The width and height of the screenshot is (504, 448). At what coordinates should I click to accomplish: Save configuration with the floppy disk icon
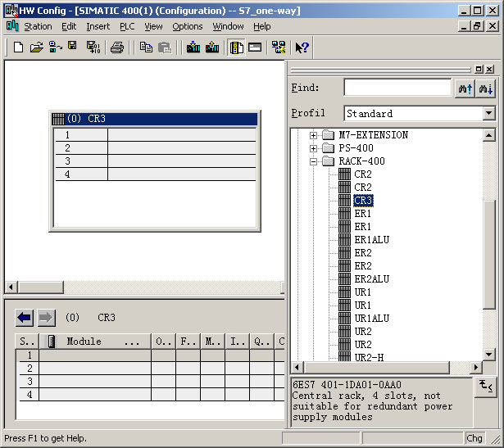(x=72, y=46)
